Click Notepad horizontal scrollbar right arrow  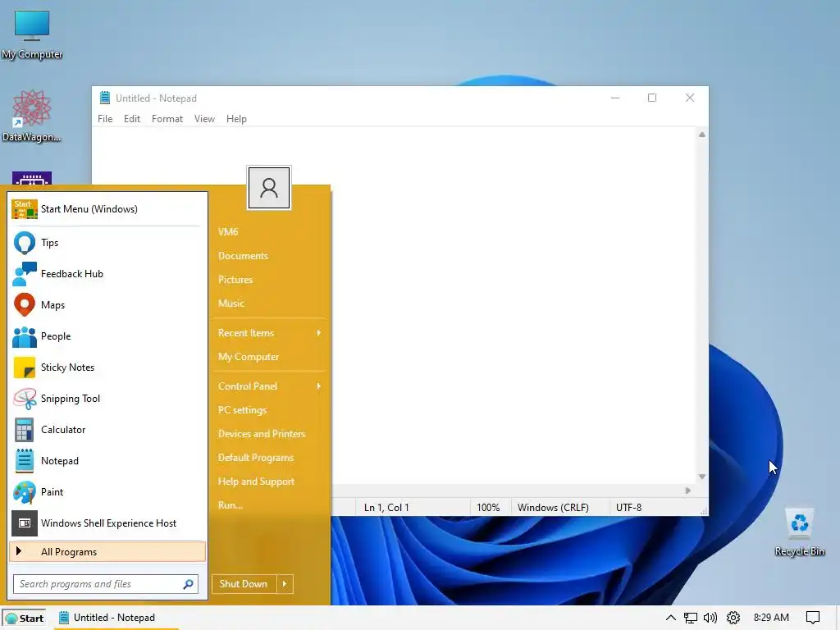(688, 491)
